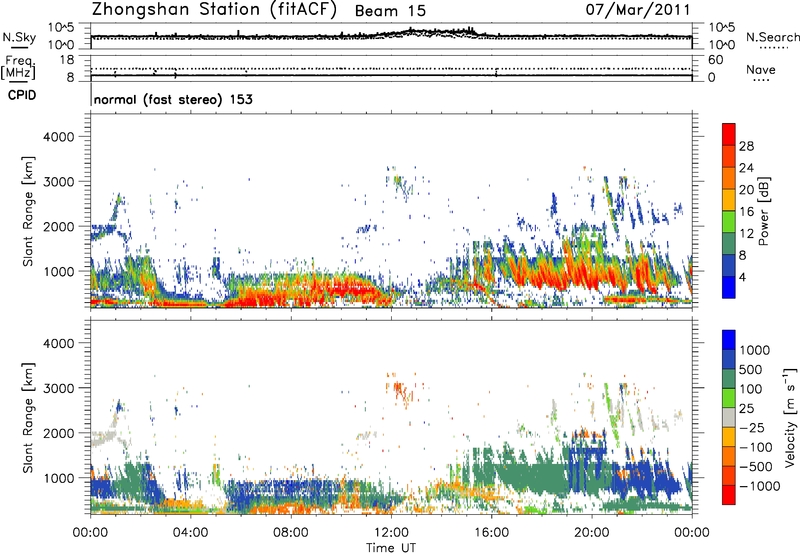Click the 'Freq. [MHz]' axis label
The width and height of the screenshot is (800, 554).
tap(18, 68)
